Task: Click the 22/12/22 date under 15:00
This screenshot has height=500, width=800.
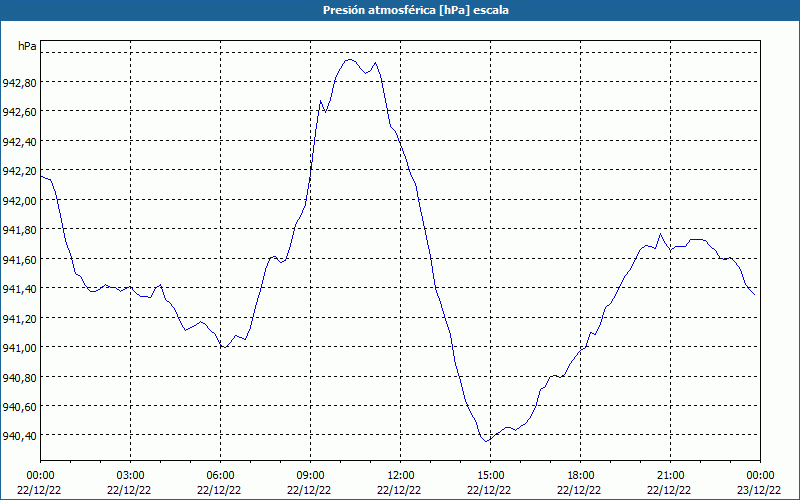Action: coord(489,490)
